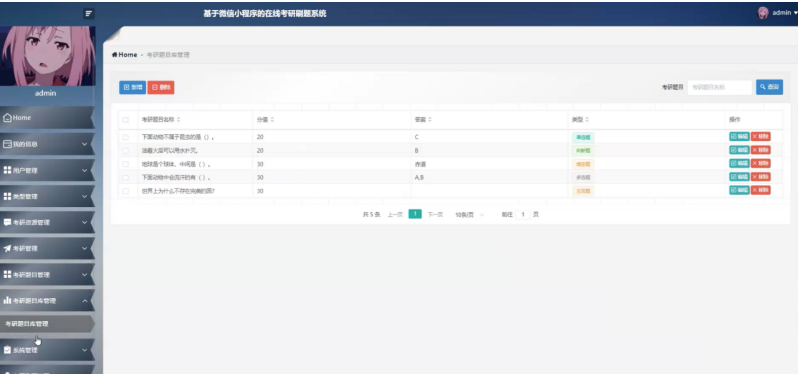
Task: Delete the 下面动物中会流汗的有 question row
Action: point(761,177)
